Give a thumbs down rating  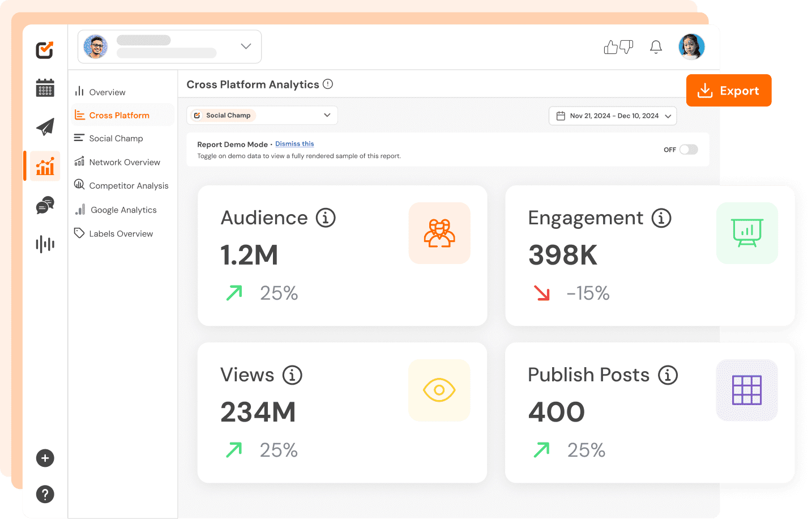625,47
